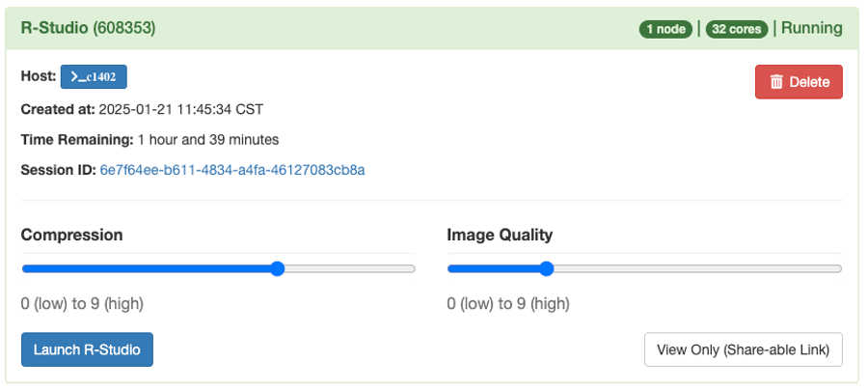Launch R-Studio session
Viewport: 868px width, 390px height.
point(87,349)
